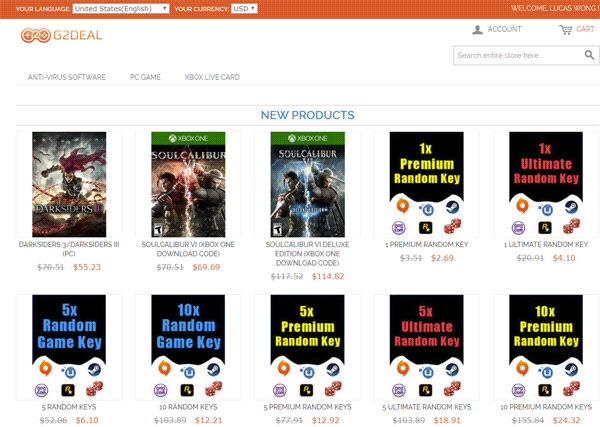Click the $18.91 price for 5 Ultimate Keys
600x427 pixels.
(x=447, y=420)
